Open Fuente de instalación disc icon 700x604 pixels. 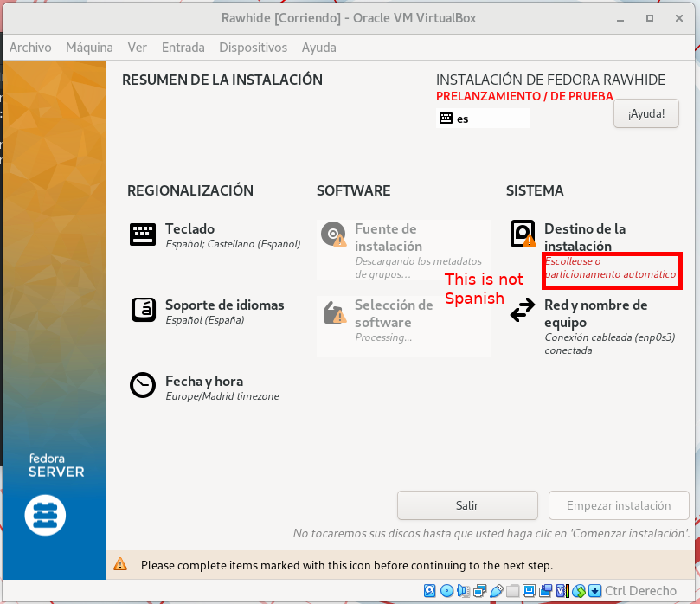[333, 234]
